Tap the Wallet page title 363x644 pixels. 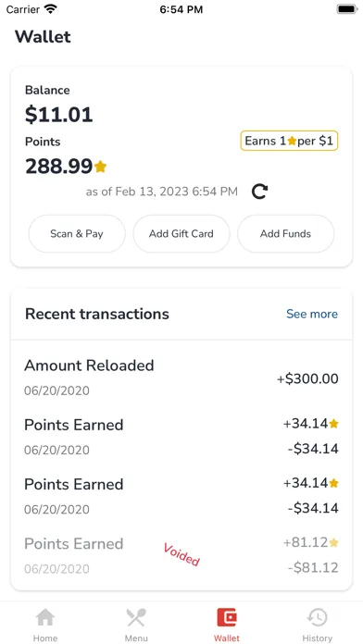click(43, 37)
